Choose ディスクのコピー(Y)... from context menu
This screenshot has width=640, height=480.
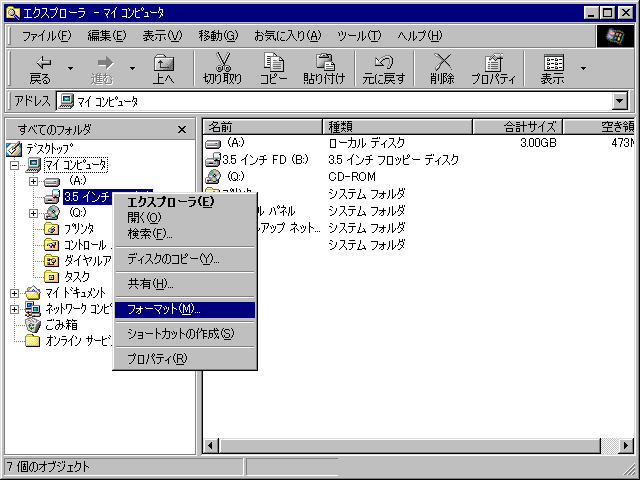point(185,259)
